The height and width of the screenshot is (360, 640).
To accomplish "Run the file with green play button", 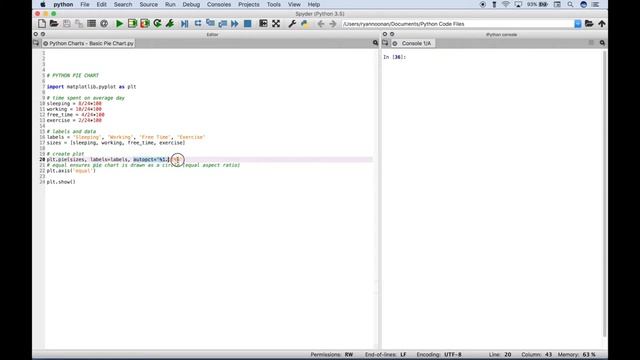I will click(120, 24).
